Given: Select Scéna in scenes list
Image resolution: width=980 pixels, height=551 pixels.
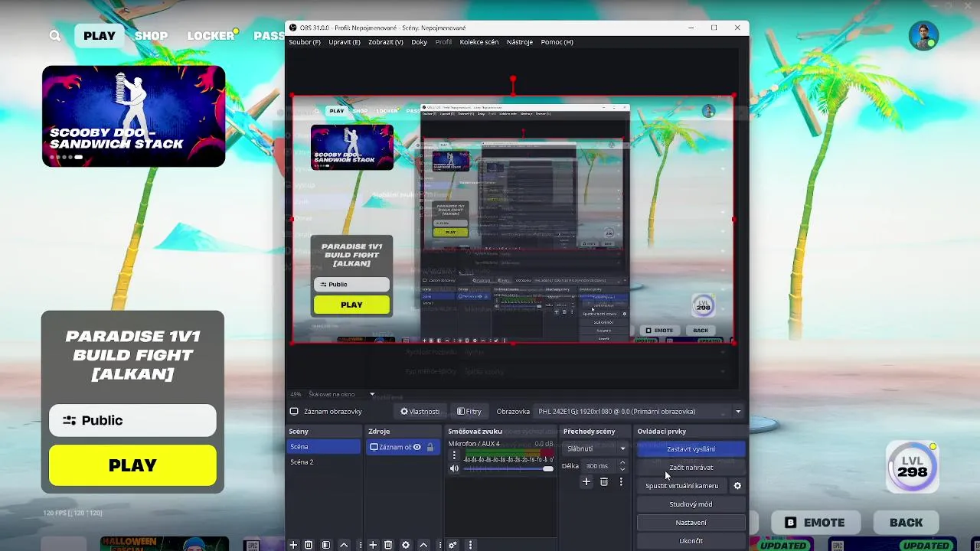Looking at the screenshot, I should pos(324,447).
